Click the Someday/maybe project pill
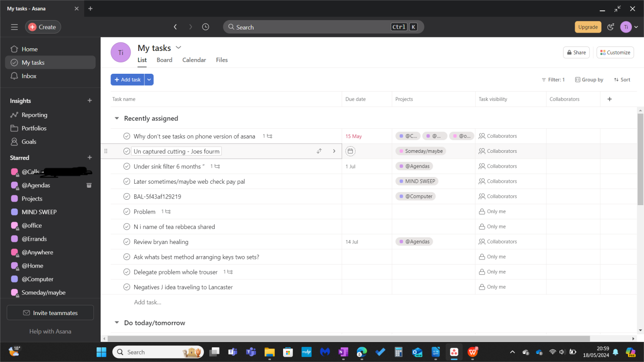Screen dimensions: 644x362 point(420,151)
